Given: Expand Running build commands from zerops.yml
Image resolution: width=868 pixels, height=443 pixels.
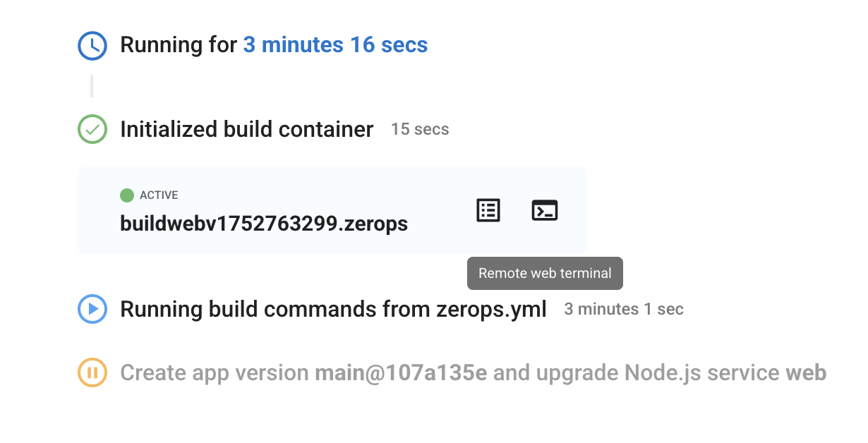Looking at the screenshot, I should [333, 309].
